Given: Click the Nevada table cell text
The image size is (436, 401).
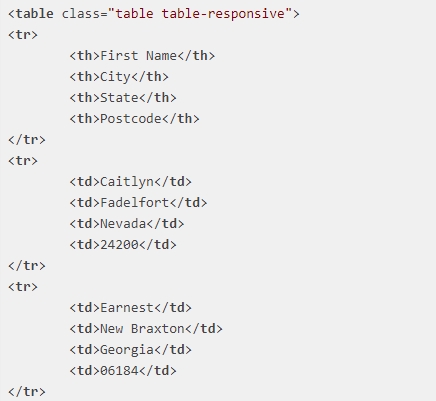Looking at the screenshot, I should tap(123, 224).
